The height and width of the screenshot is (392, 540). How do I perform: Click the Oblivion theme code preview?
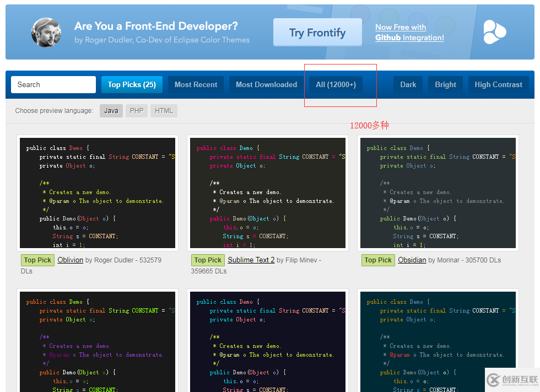98,193
